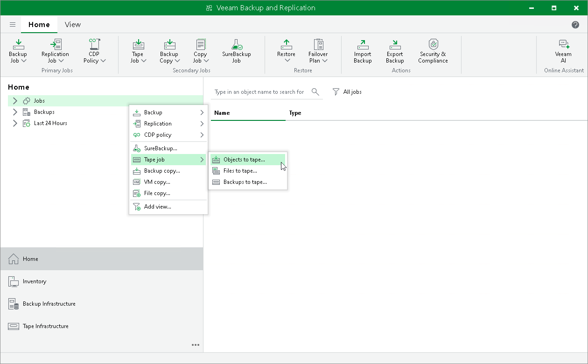Open Inventory view label
Image resolution: width=588 pixels, height=364 pixels.
coord(35,281)
